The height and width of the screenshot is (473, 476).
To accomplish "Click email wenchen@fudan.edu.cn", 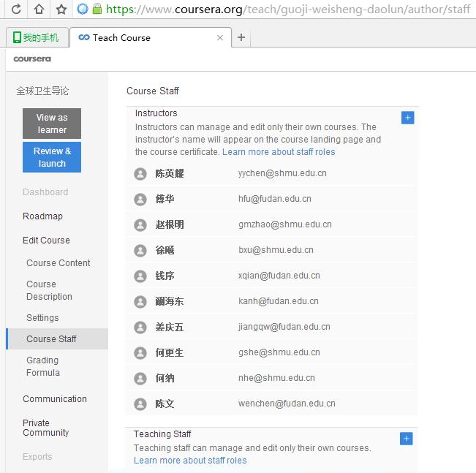I will click(x=287, y=403).
